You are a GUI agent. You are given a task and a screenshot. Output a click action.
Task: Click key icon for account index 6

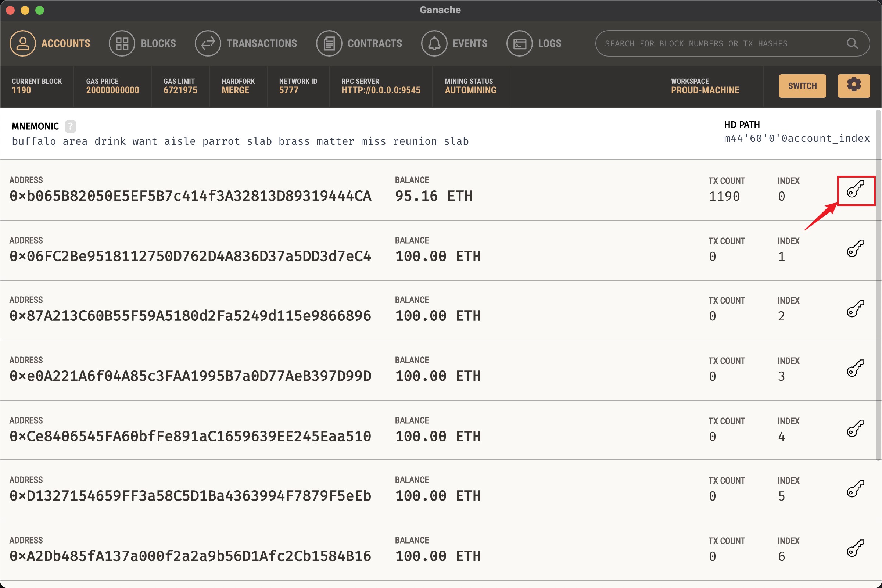856,548
